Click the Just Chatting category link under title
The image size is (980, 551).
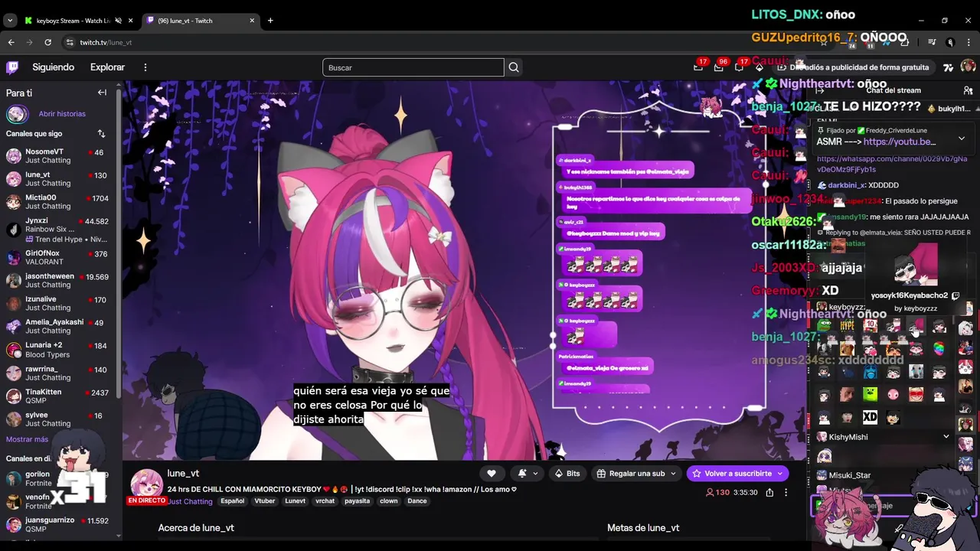click(x=191, y=501)
